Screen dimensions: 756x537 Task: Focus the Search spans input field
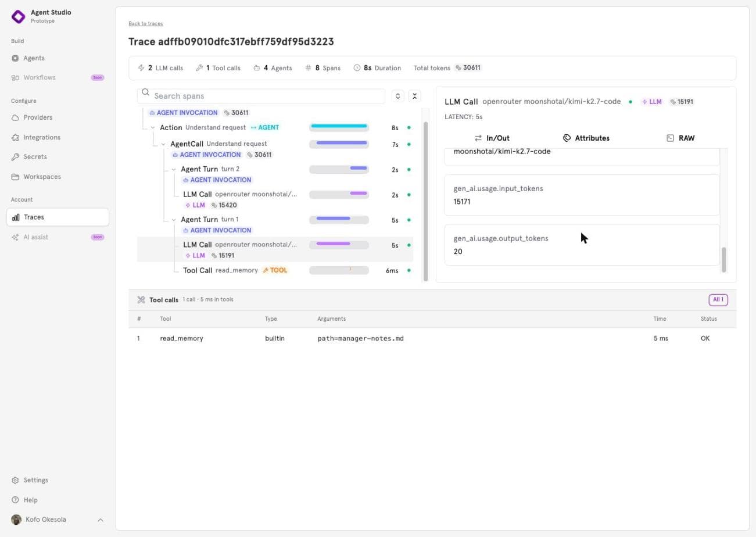click(x=261, y=96)
